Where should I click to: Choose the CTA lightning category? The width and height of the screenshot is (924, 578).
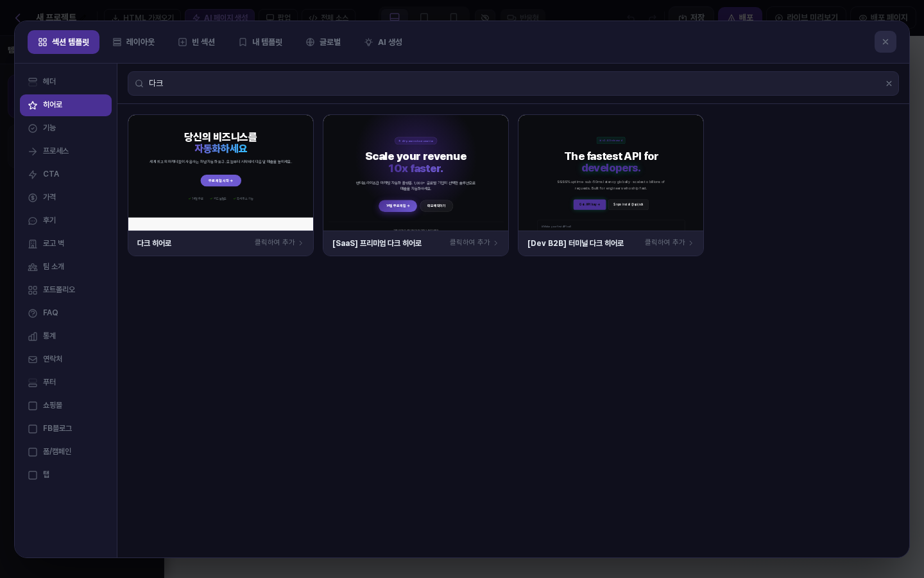(65, 174)
